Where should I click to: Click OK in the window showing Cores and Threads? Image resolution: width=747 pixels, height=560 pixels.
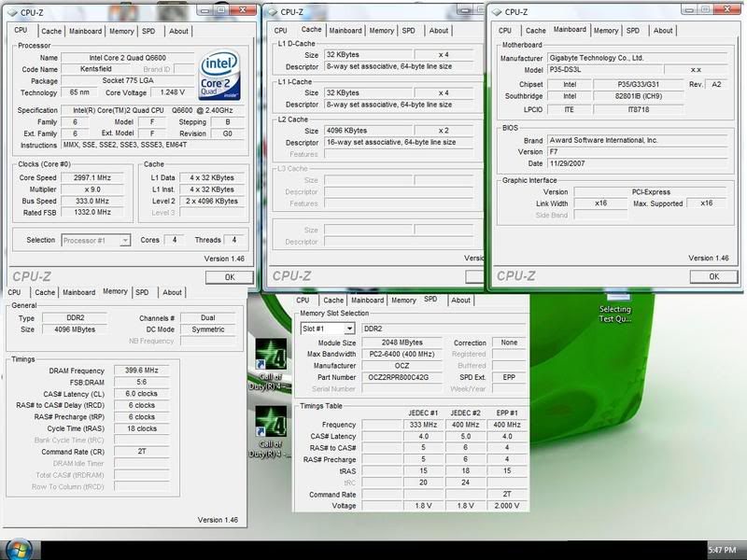230,277
